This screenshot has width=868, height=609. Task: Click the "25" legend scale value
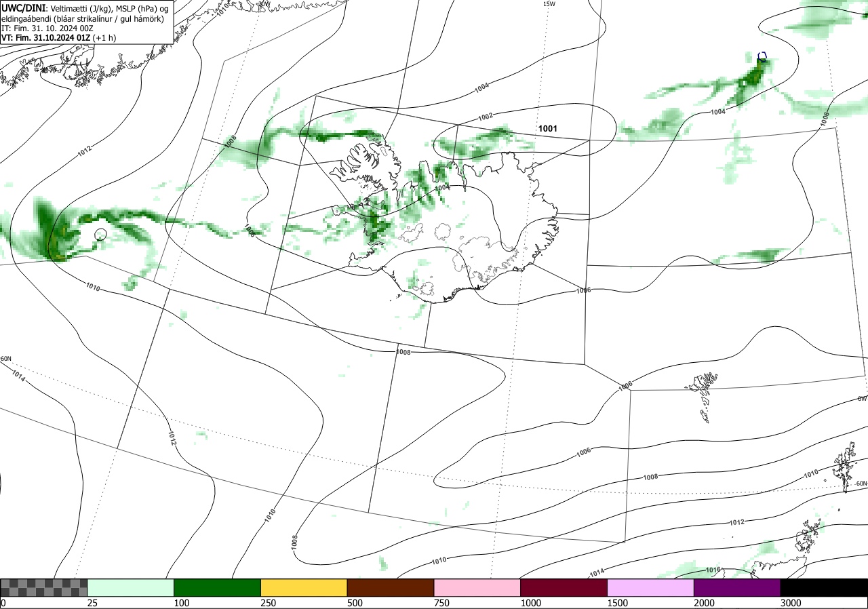pos(93,603)
